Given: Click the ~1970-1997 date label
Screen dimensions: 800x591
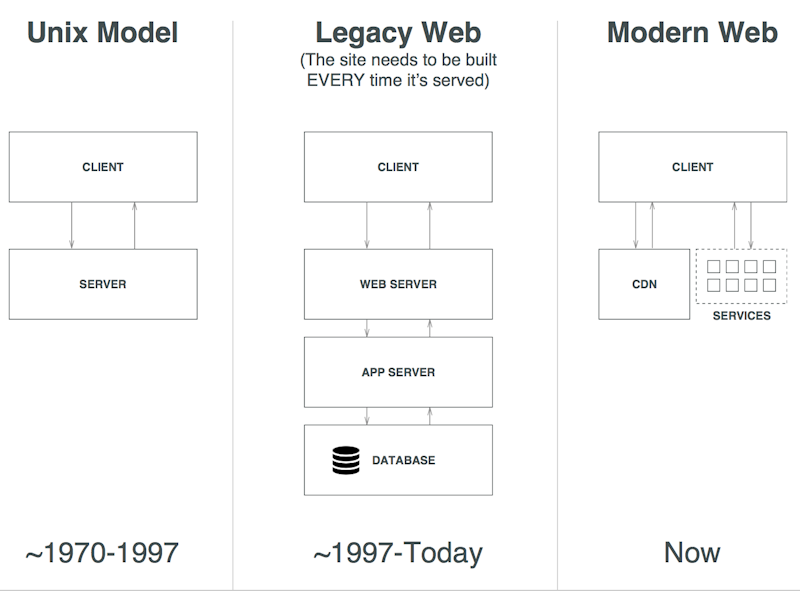Looking at the screenshot, I should 102,553.
